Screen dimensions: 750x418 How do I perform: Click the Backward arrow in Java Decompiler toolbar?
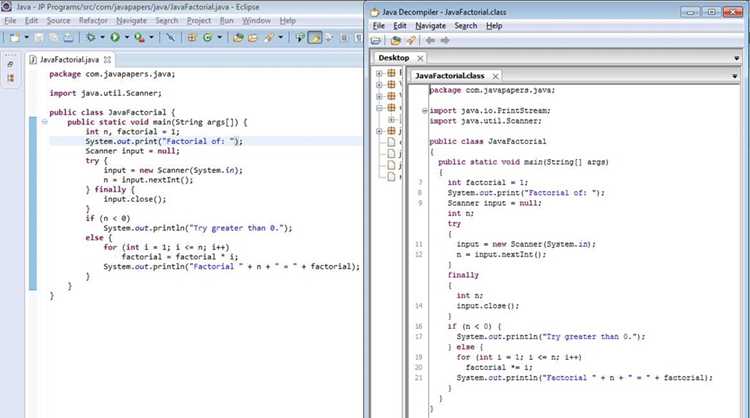tap(430, 41)
